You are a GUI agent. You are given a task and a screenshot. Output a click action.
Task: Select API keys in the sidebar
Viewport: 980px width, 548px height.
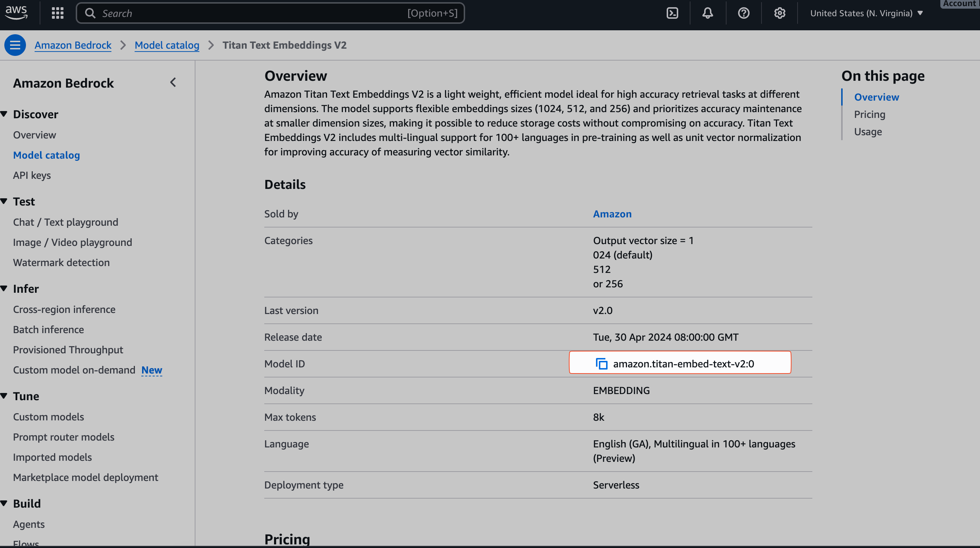32,175
